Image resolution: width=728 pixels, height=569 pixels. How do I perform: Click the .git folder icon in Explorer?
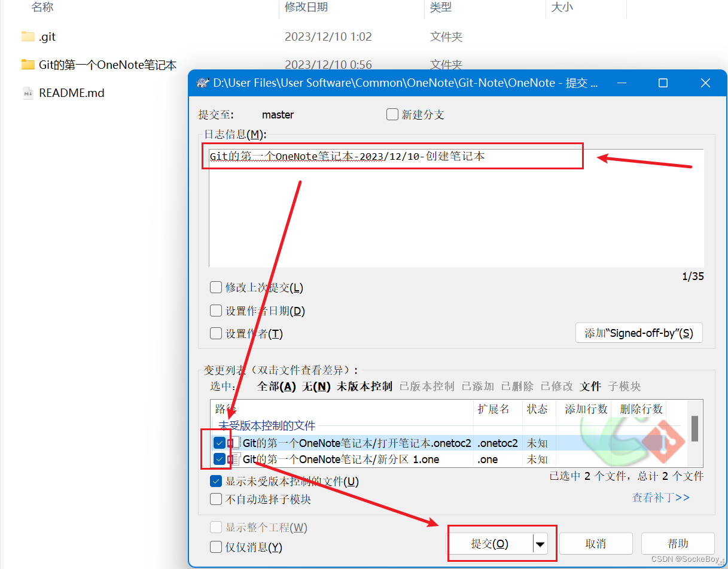click(x=28, y=36)
